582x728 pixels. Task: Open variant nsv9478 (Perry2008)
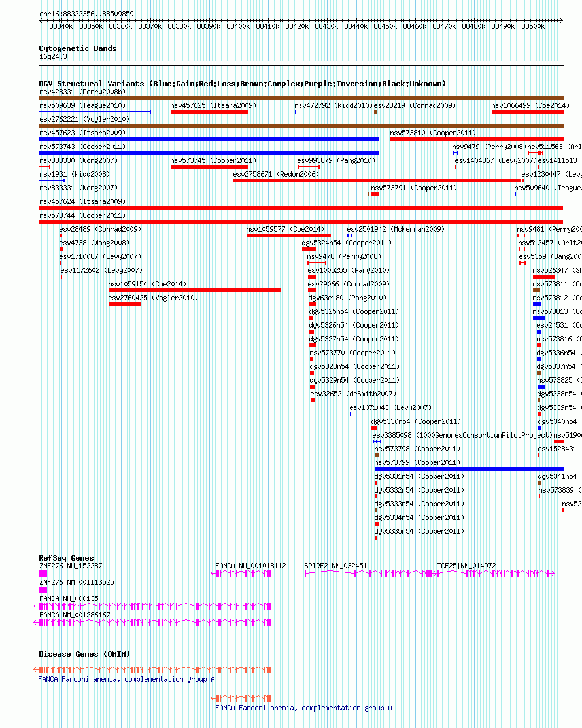pos(344,257)
